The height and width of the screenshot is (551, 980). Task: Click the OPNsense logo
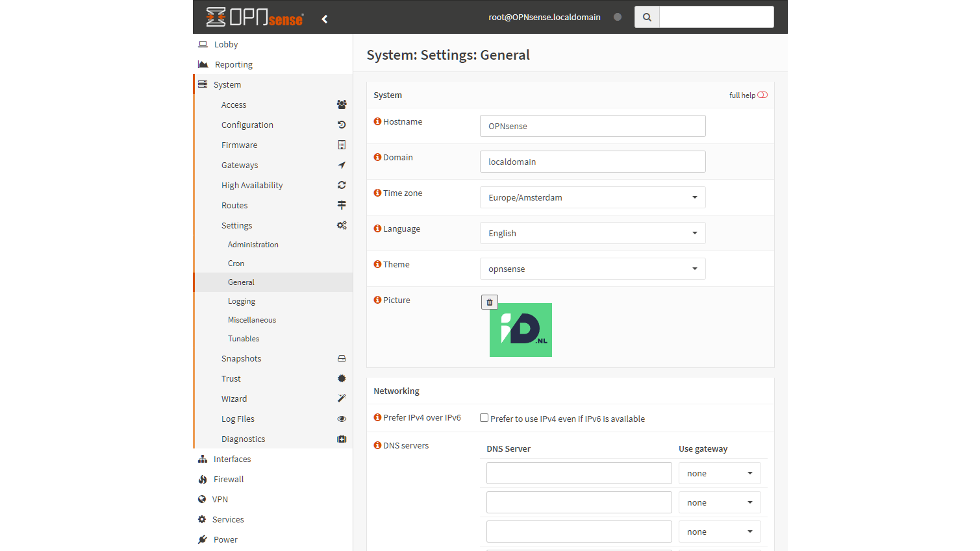[255, 17]
